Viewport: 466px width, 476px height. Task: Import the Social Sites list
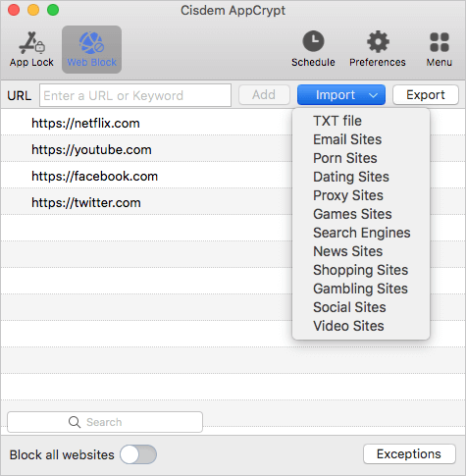(349, 307)
